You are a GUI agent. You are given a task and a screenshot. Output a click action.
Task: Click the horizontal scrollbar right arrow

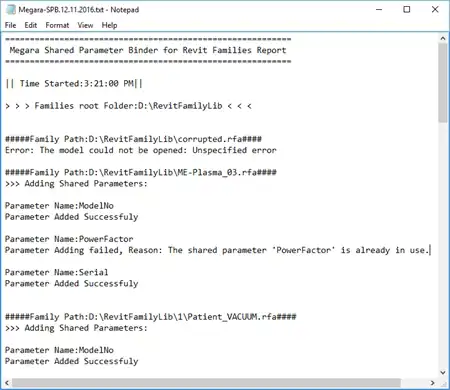tap(433, 383)
